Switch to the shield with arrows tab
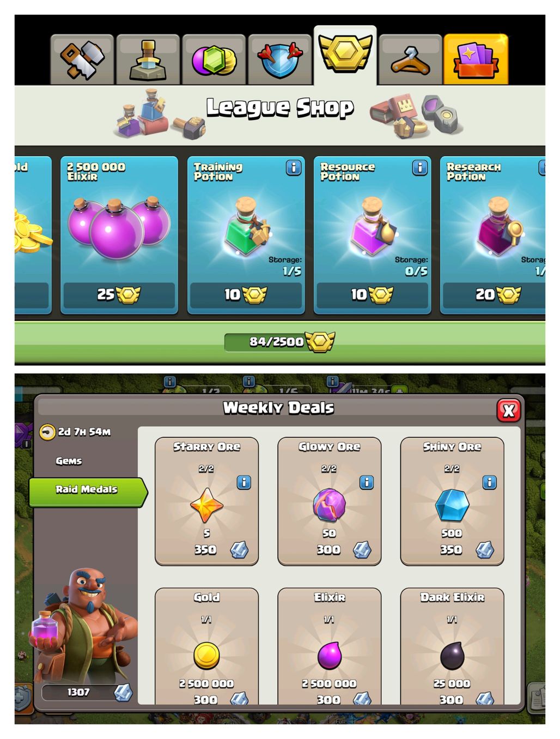The width and height of the screenshot is (560, 739). (279, 59)
